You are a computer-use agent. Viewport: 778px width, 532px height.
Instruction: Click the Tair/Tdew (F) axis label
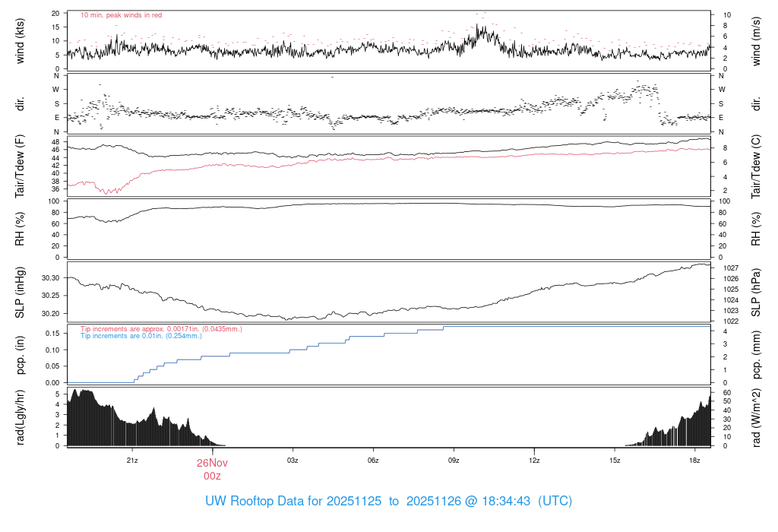(x=20, y=166)
